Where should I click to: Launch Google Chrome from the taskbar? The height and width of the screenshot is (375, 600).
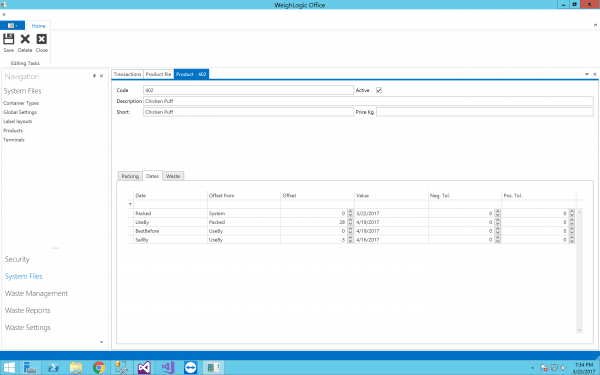99,368
